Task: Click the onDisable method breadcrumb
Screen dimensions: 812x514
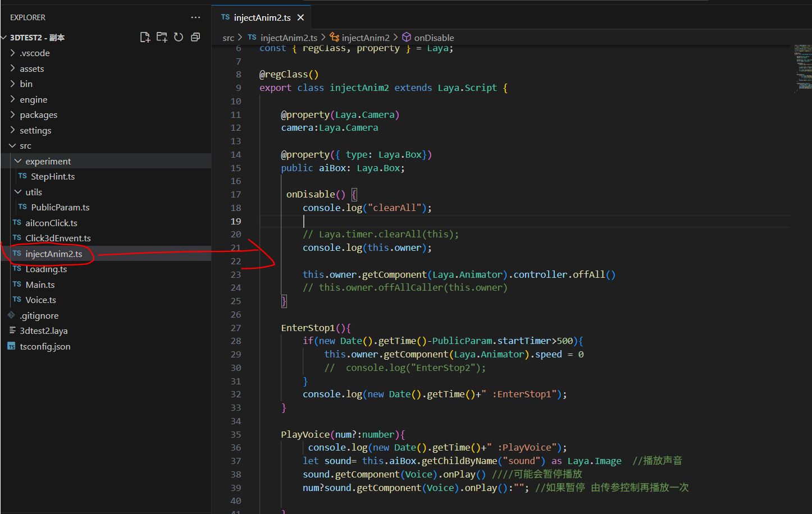Action: 434,38
